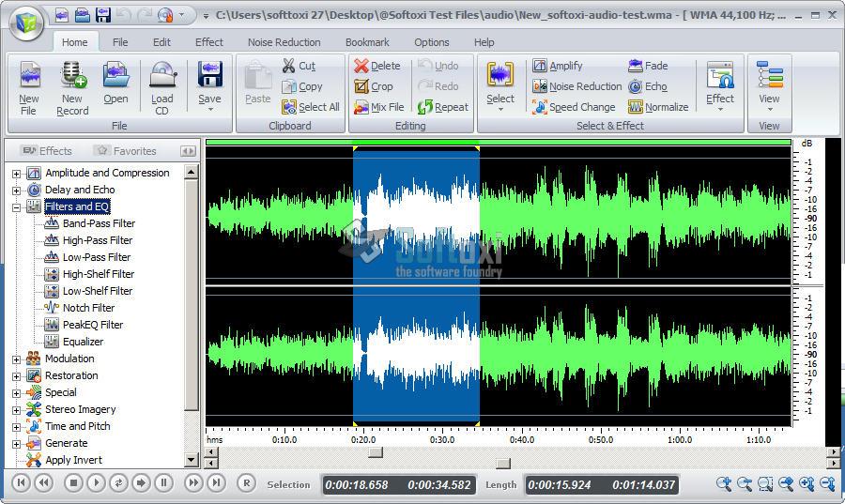Expand the Modulation category
The width and height of the screenshot is (845, 504).
coord(16,359)
